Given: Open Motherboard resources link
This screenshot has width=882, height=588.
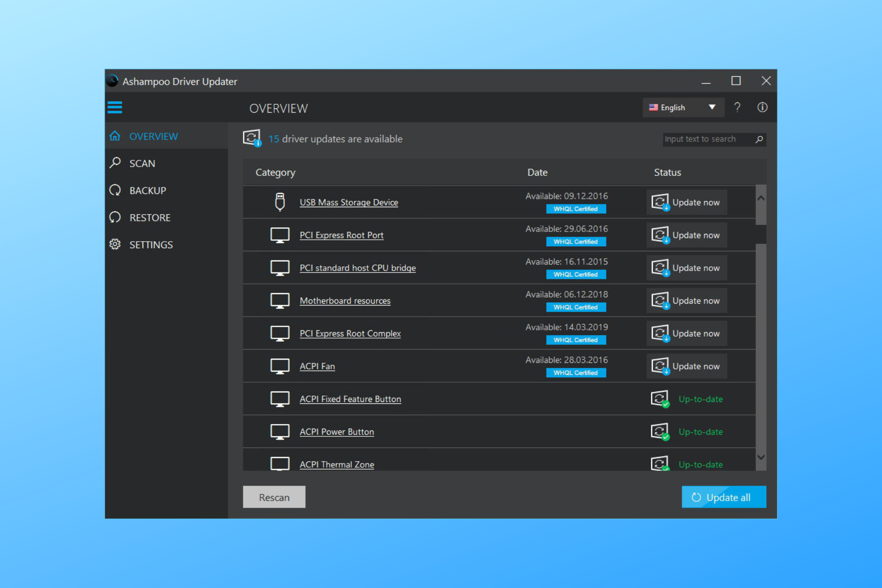Looking at the screenshot, I should click(345, 301).
